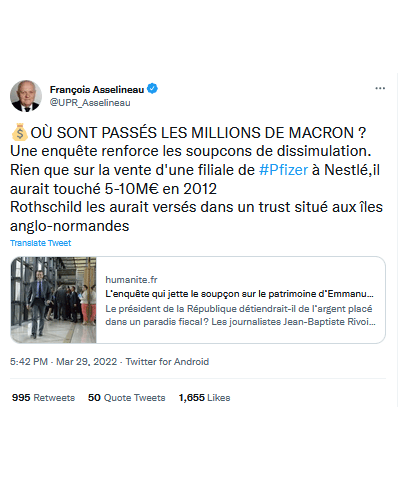Click the 5:42 PM timestamp
The width and height of the screenshot is (405, 492).
coord(29,362)
